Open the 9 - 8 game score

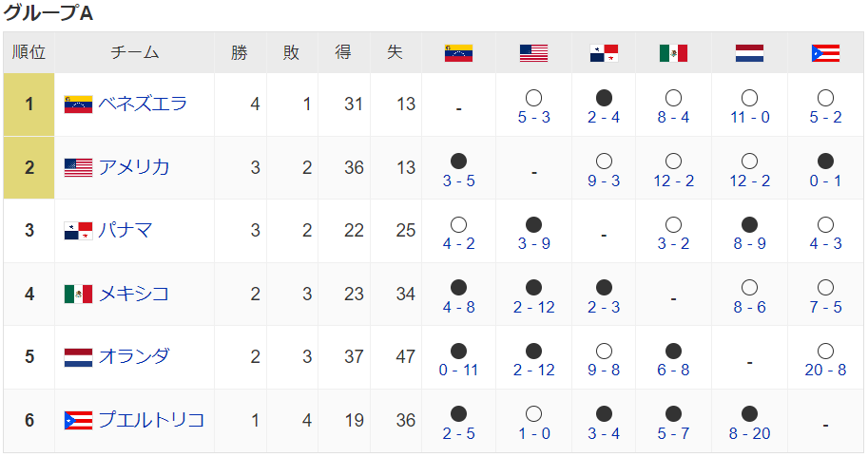603,371
